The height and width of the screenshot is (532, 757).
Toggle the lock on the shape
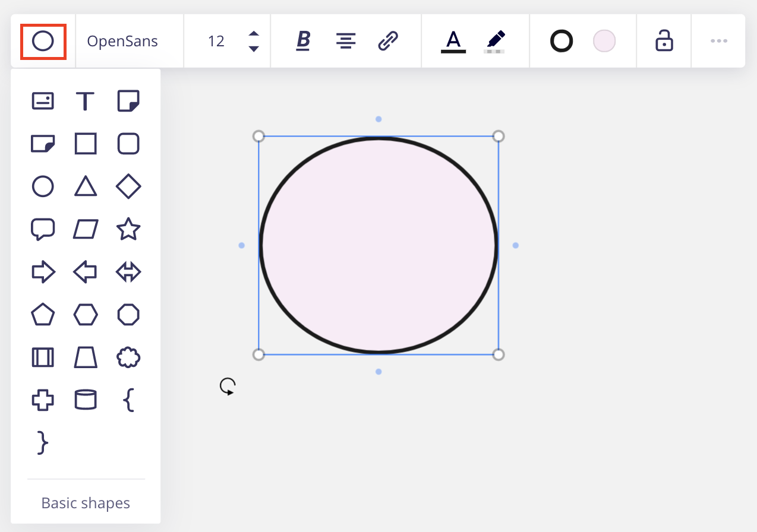(664, 41)
